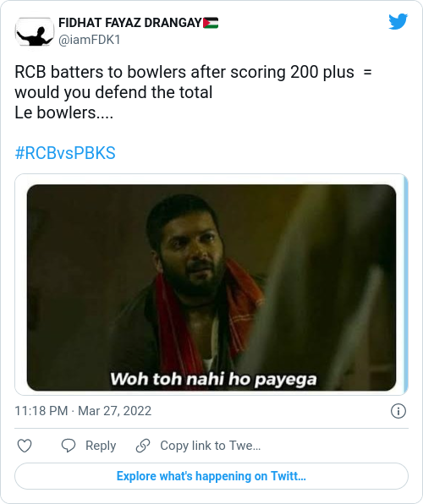Viewport: 423px width, 504px height.
Task: Click the 'Le bowlers....' text line
Action: click(64, 112)
